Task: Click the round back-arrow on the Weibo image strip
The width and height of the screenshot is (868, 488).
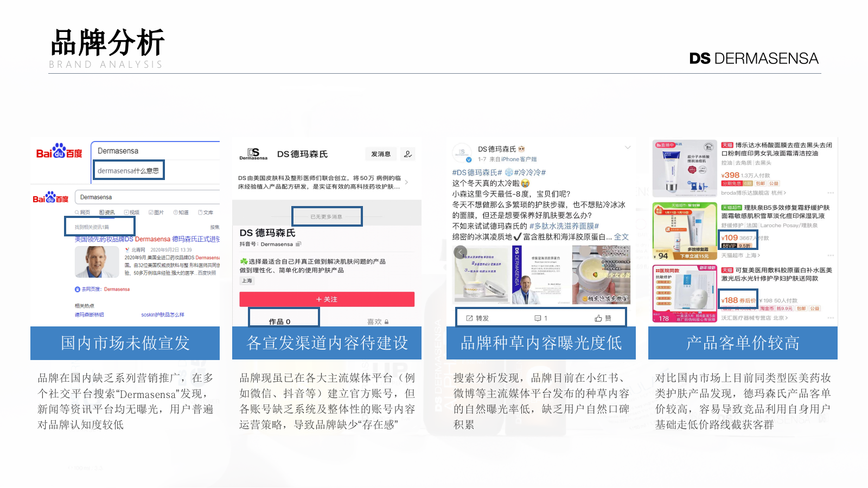Action: pyautogui.click(x=460, y=252)
